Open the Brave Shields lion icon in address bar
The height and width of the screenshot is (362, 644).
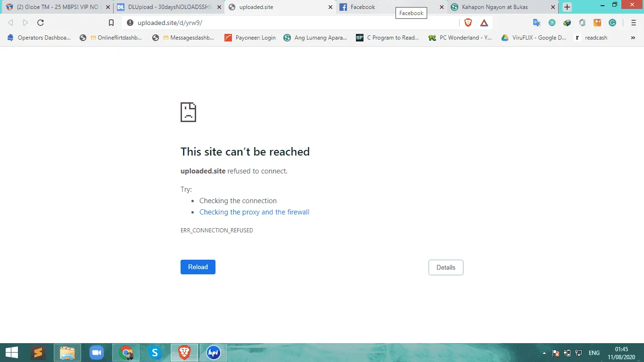pyautogui.click(x=468, y=23)
